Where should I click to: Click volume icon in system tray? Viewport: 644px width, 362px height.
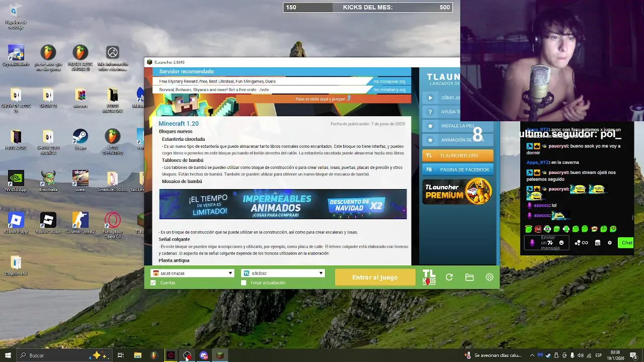tap(580, 355)
